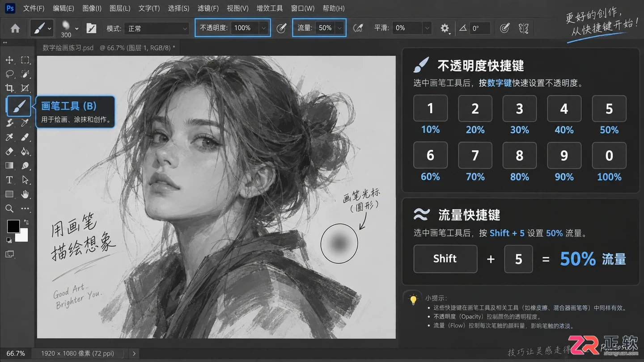The height and width of the screenshot is (362, 644).
Task: Select the Type tool
Action: point(9,180)
